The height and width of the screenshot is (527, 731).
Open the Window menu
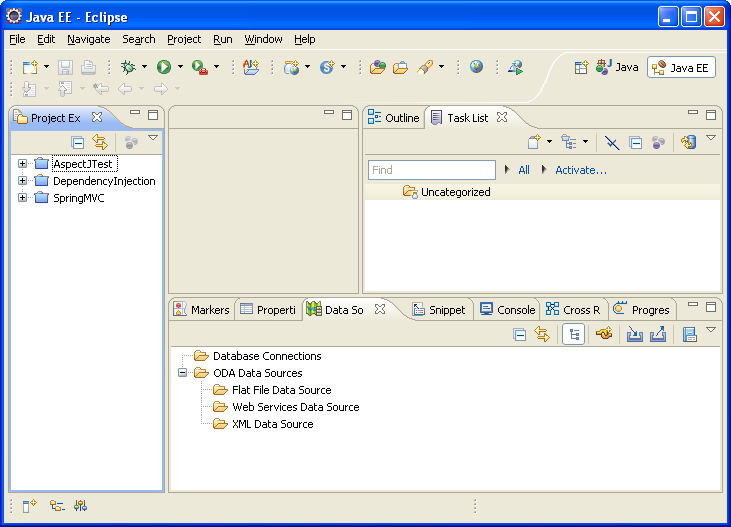click(263, 39)
